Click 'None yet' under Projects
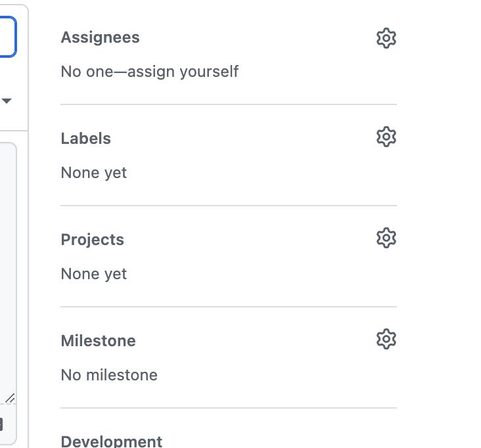 (93, 274)
